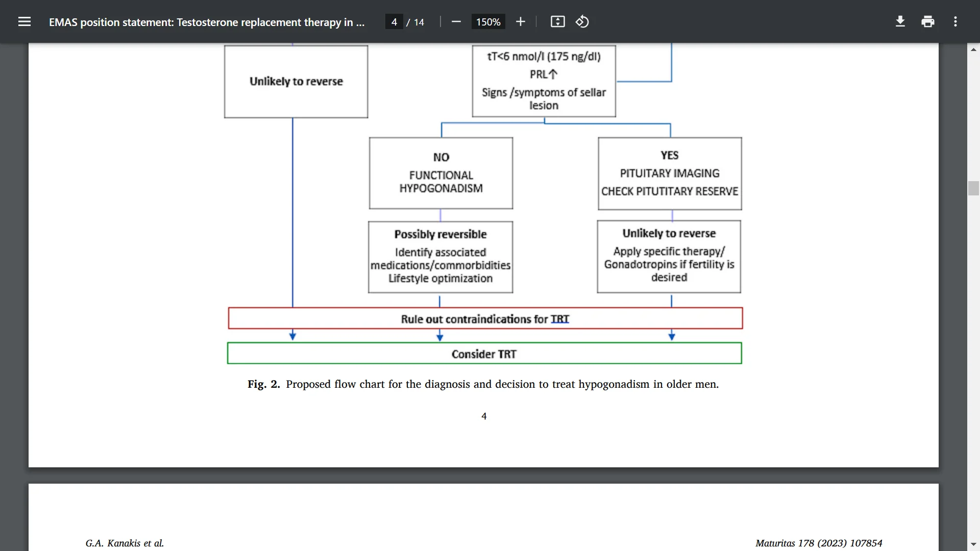This screenshot has width=980, height=551.
Task: Click the vertical scrollbar thumb
Action: click(973, 188)
